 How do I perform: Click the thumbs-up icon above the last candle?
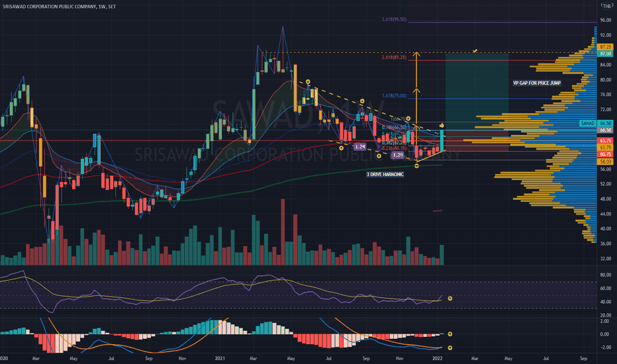tap(442, 125)
